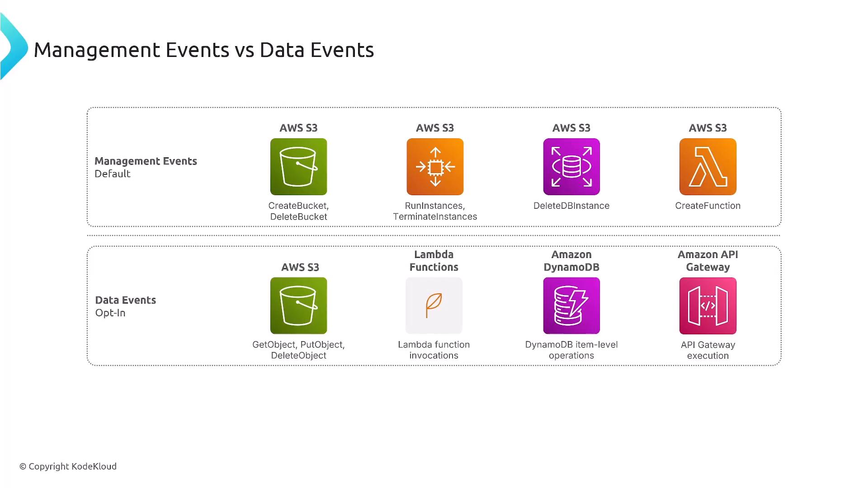Click "GetObject, PutObject, DeleteObject" caption
868x488 pixels.
tap(298, 350)
